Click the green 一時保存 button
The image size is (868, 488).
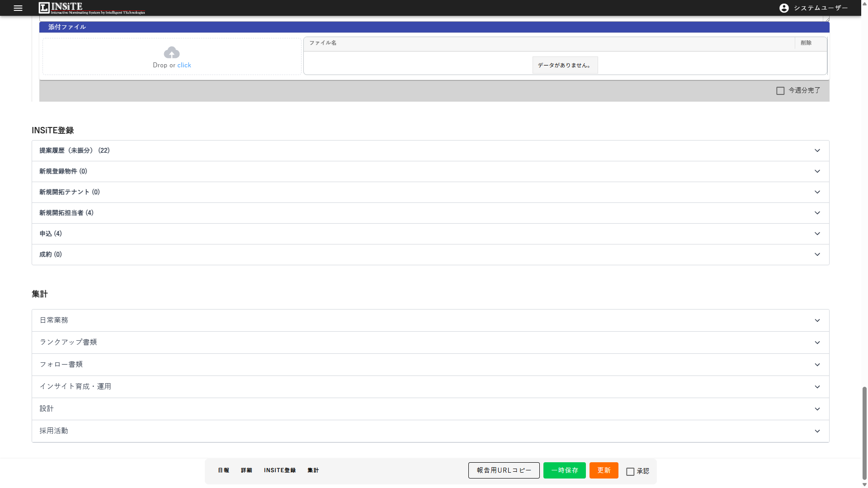pos(565,470)
